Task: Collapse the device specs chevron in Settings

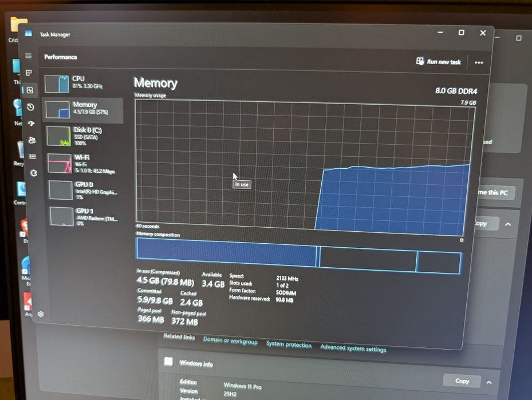Action: [x=508, y=224]
